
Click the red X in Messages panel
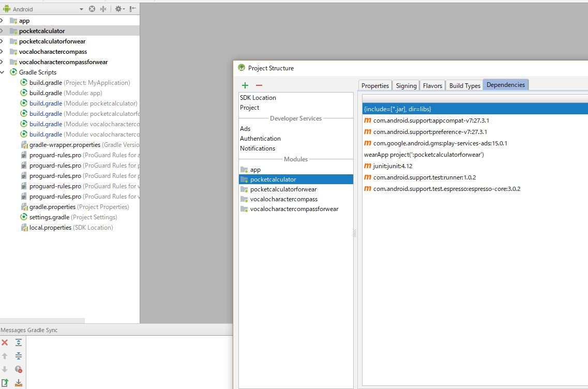click(5, 342)
